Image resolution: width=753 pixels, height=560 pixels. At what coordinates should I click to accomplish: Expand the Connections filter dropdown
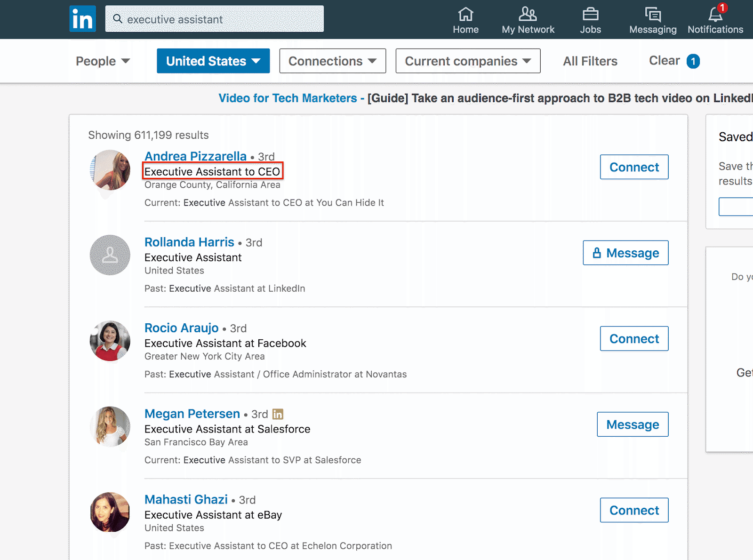point(333,61)
